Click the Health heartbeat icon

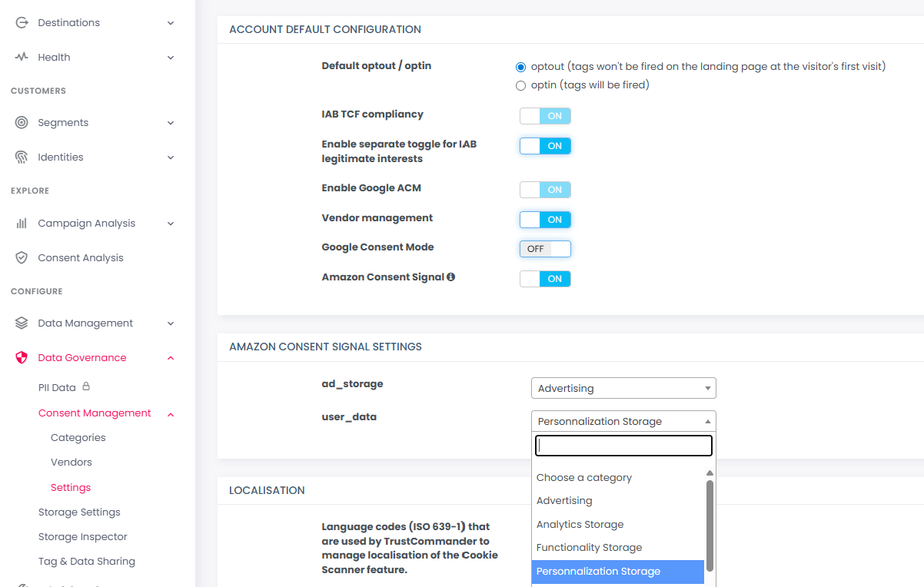(x=22, y=58)
